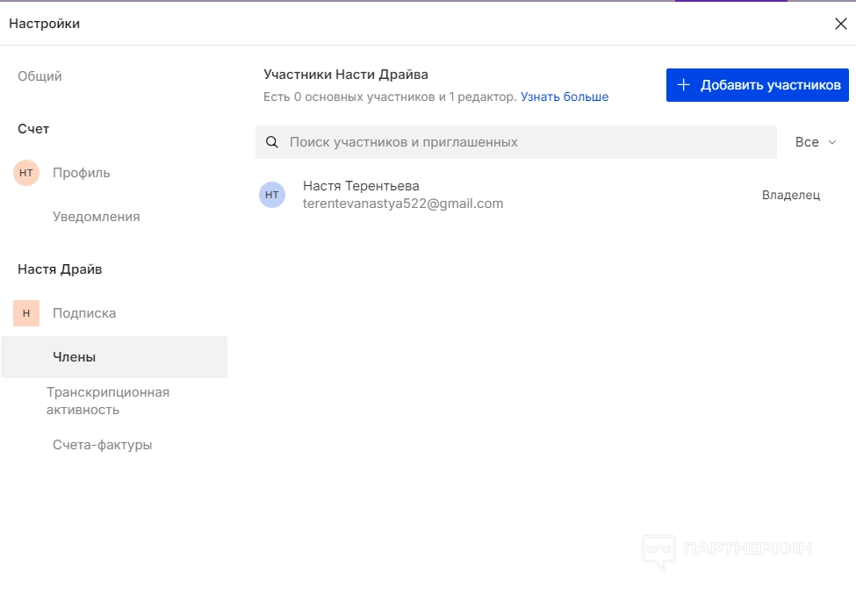This screenshot has width=856, height=616.
Task: Open Счета-фактуры in the sidebar
Action: pyautogui.click(x=103, y=445)
